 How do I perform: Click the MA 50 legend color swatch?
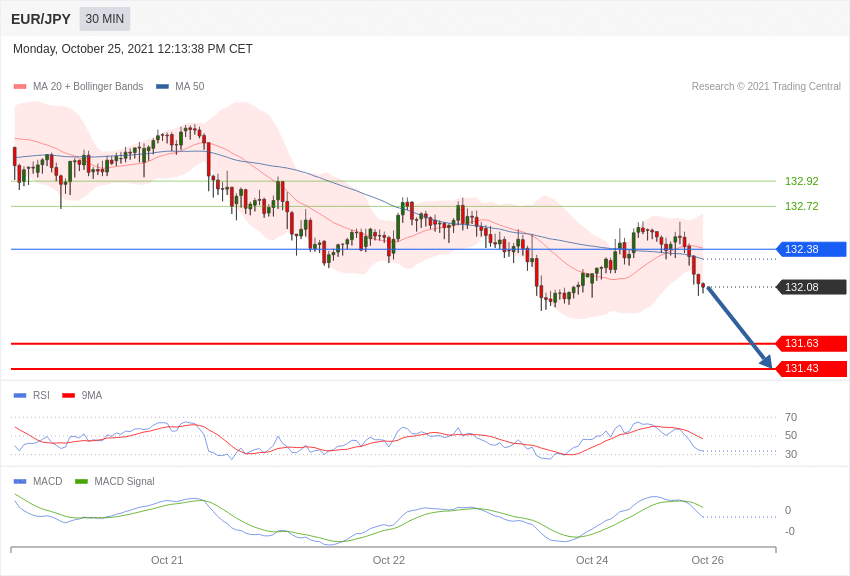162,87
